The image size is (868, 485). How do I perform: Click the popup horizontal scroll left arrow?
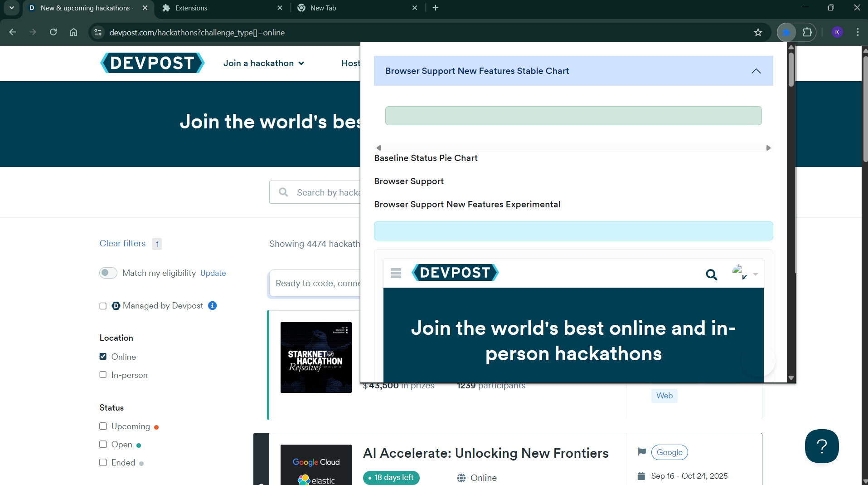378,148
